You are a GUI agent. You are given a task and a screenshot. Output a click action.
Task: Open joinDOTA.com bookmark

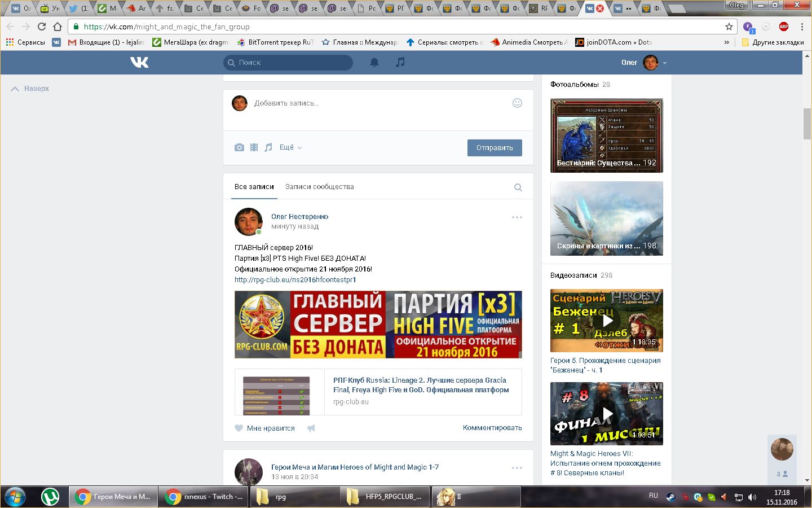(614, 42)
